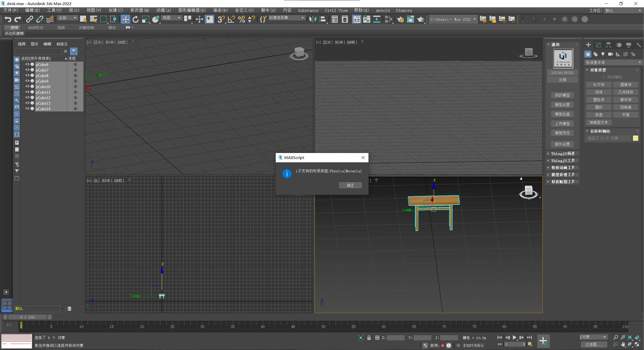The height and width of the screenshot is (350, 644).
Task: Expand the ThingJS场景 rollout
Action: [563, 154]
